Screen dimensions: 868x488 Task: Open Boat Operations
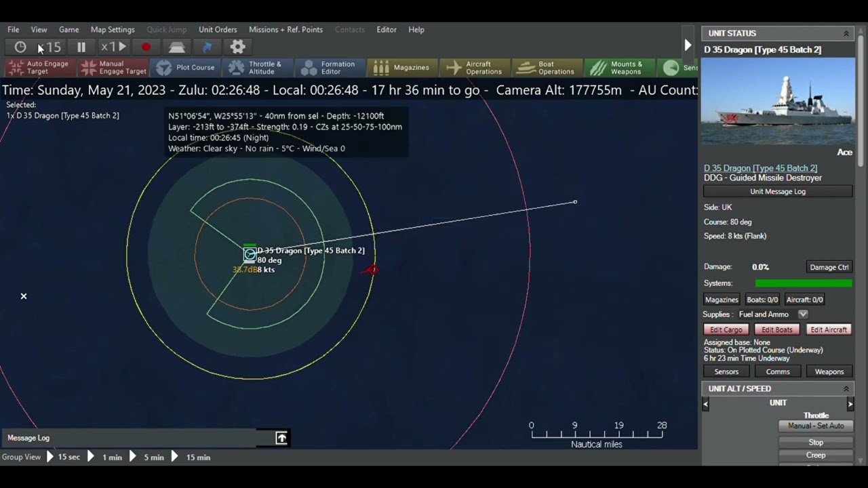coord(548,67)
